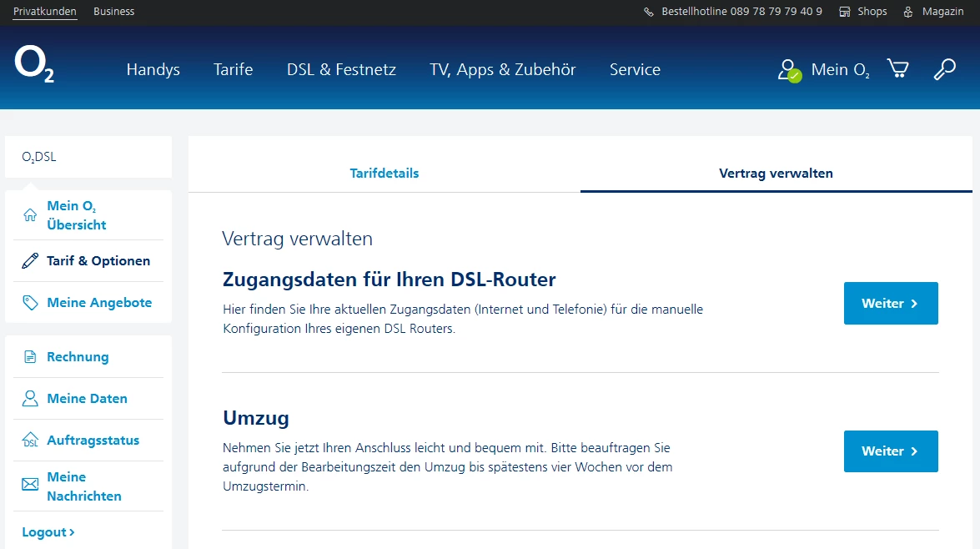
Task: Open the Mein O2 account link
Action: 841,69
